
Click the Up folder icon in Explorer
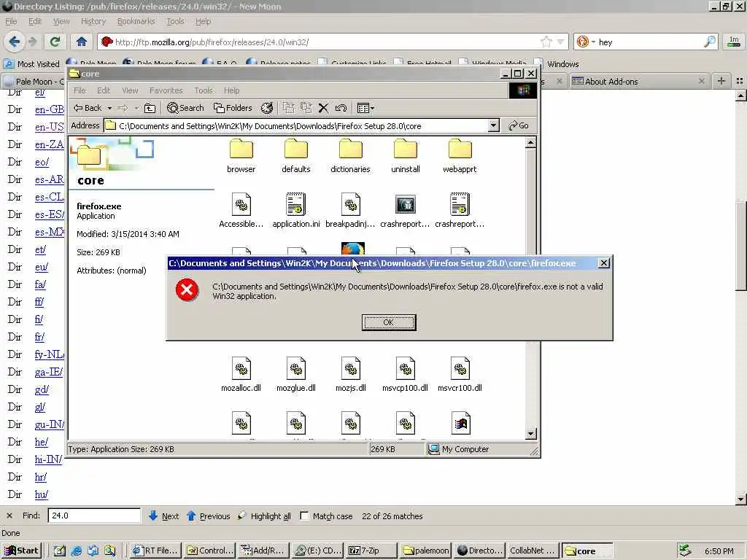[x=150, y=108]
